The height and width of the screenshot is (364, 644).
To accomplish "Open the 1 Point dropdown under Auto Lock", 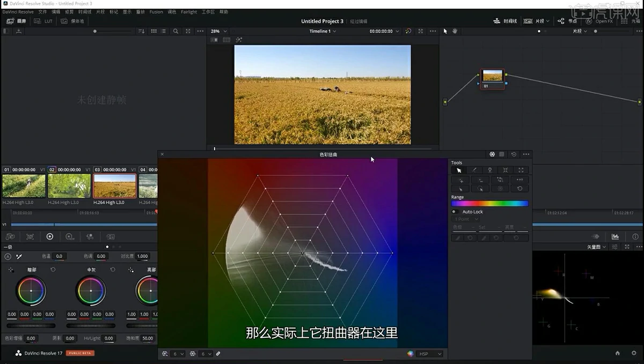I will (465, 219).
